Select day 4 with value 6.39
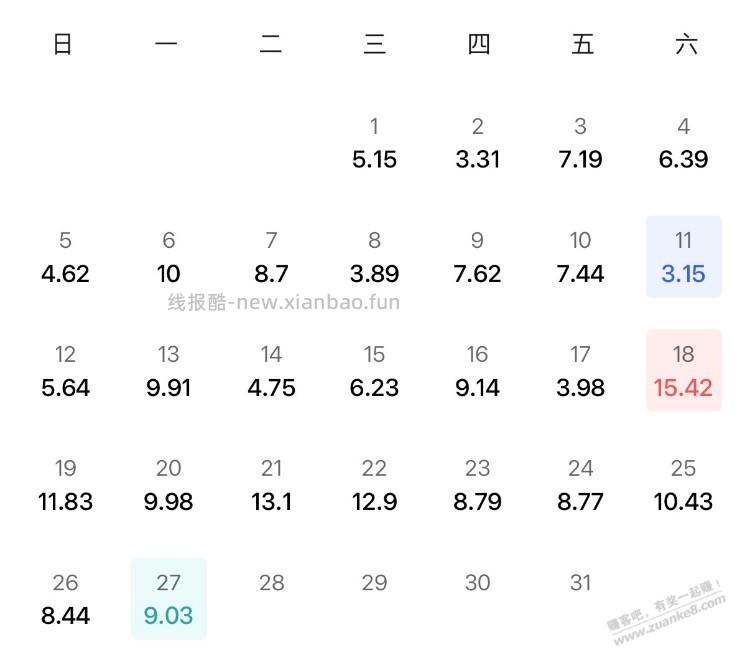Image resolution: width=750 pixels, height=665 pixels. pyautogui.click(x=684, y=143)
